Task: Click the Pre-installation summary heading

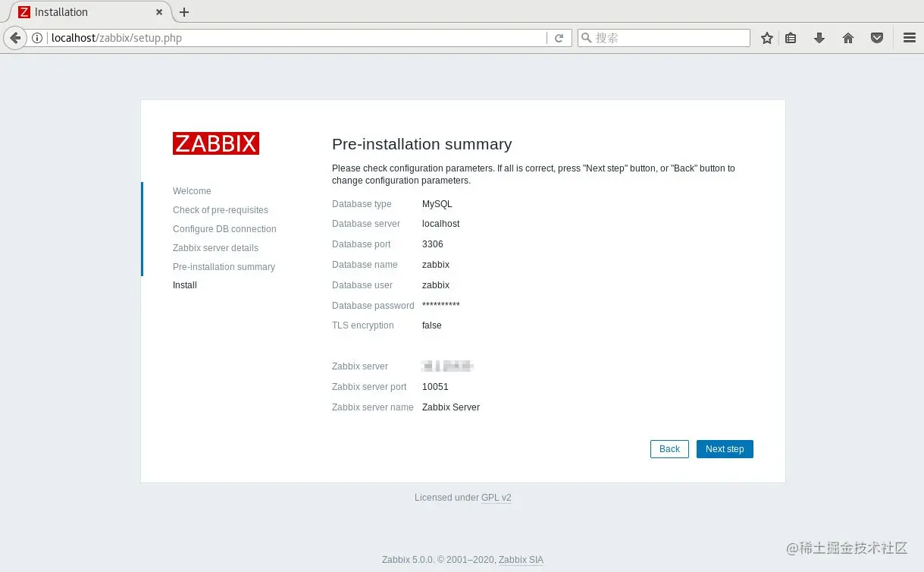Action: coord(422,144)
